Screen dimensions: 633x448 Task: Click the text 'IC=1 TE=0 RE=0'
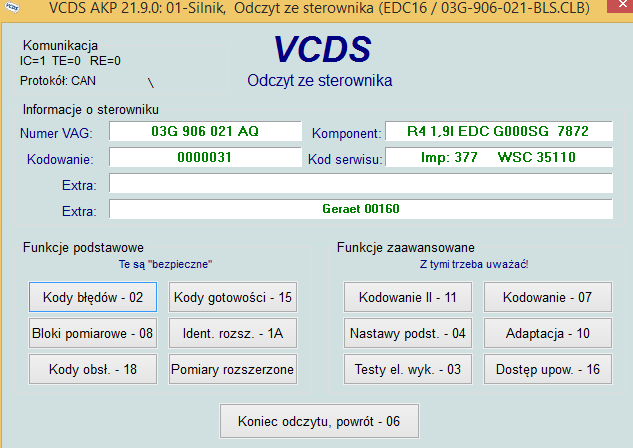70,61
